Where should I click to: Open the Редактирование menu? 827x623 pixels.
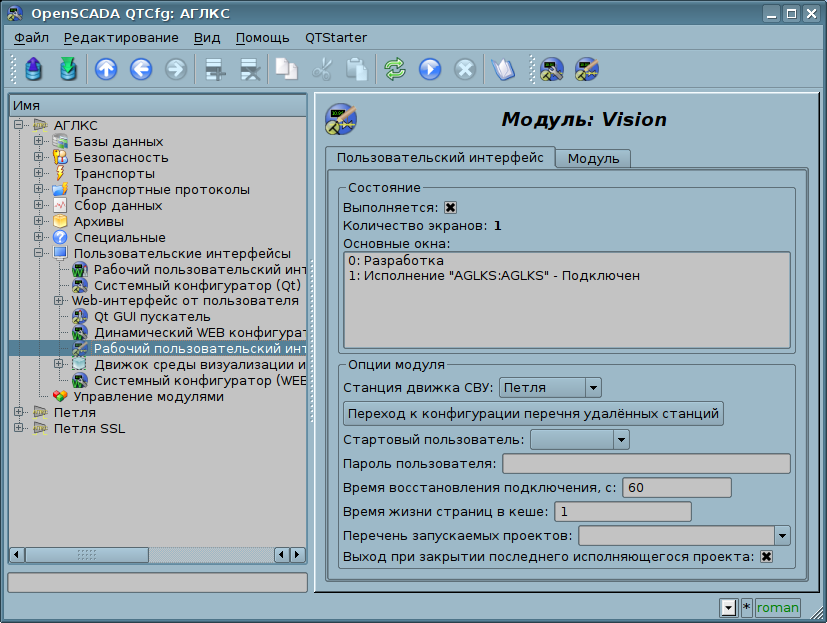[x=120, y=38]
